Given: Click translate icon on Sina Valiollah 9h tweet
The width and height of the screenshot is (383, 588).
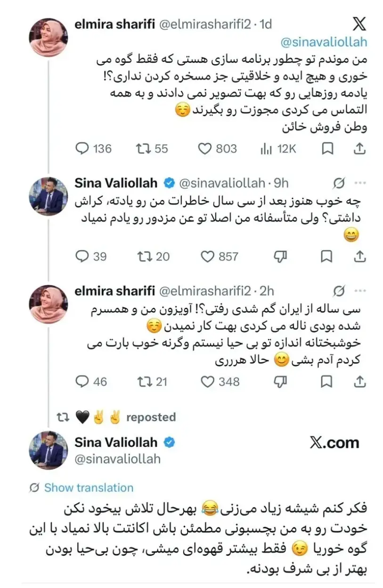Looking at the screenshot, I should click(x=338, y=183).
